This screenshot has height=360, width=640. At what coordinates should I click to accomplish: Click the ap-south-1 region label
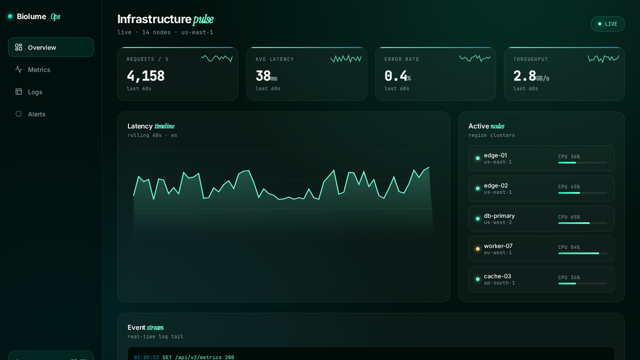coord(499,283)
